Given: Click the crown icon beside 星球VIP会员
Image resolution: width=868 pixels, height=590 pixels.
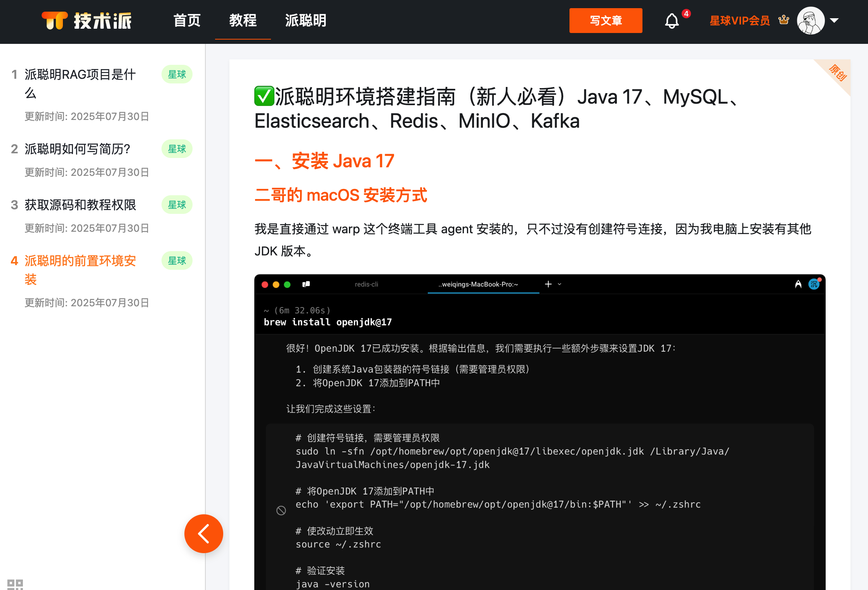Looking at the screenshot, I should point(783,21).
